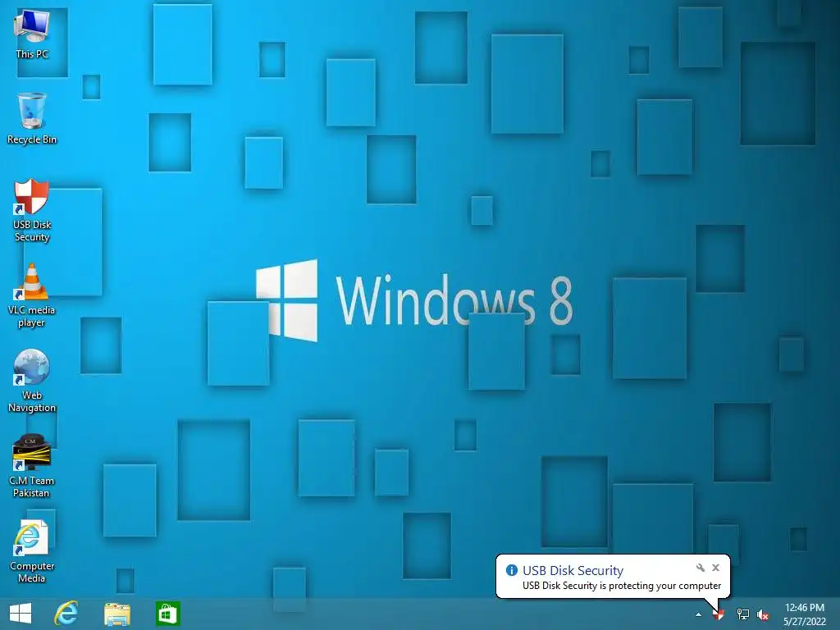
Task: Select the Computer Media shortcut
Action: coord(32,551)
